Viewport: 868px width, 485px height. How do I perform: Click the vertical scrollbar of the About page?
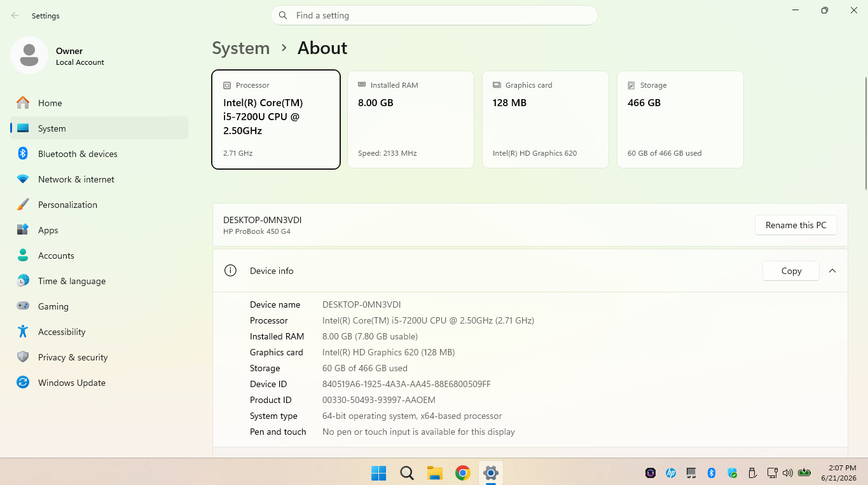[865, 133]
